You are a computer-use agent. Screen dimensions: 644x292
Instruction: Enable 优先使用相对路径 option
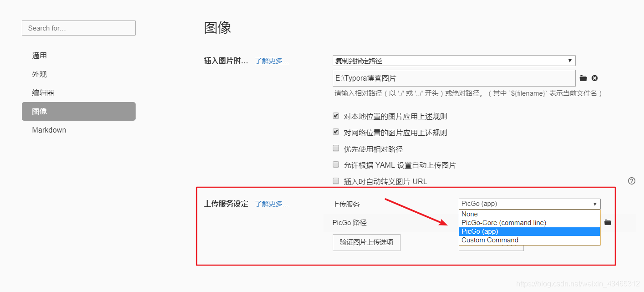click(335, 148)
